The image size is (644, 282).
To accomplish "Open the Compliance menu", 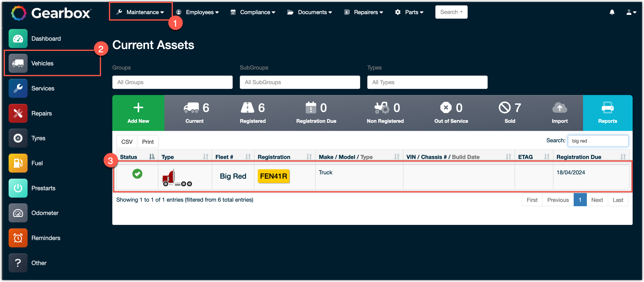I will pyautogui.click(x=255, y=12).
